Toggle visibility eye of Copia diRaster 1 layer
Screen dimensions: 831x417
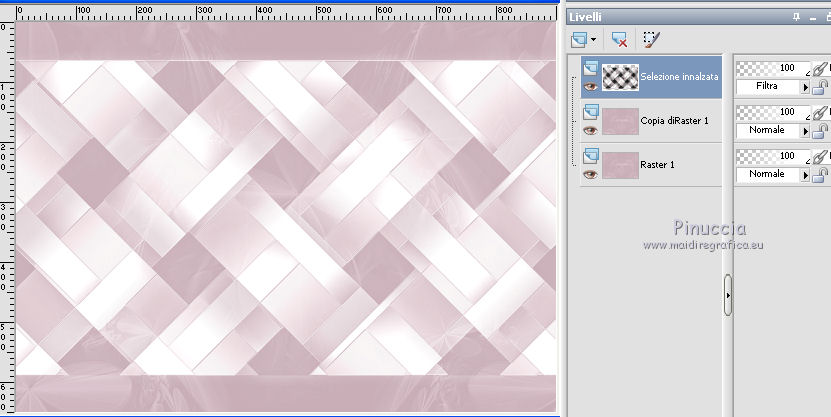590,130
